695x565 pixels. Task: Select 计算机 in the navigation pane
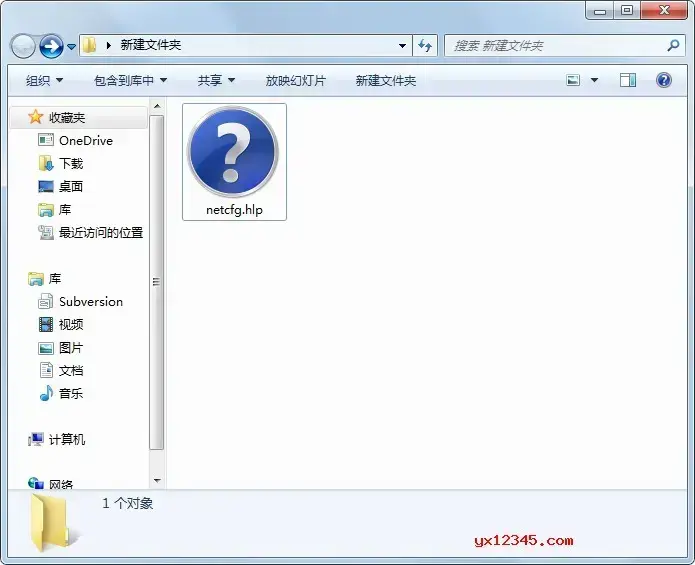tap(67, 440)
